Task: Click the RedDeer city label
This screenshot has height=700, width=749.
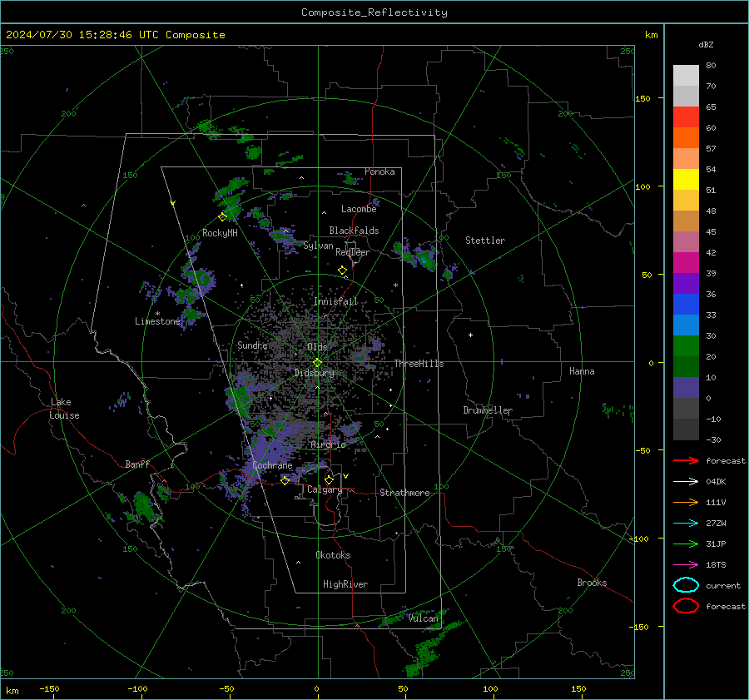Action: [x=353, y=252]
